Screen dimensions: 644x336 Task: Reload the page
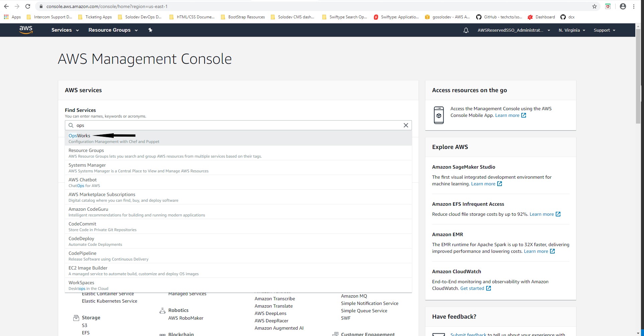click(x=28, y=6)
